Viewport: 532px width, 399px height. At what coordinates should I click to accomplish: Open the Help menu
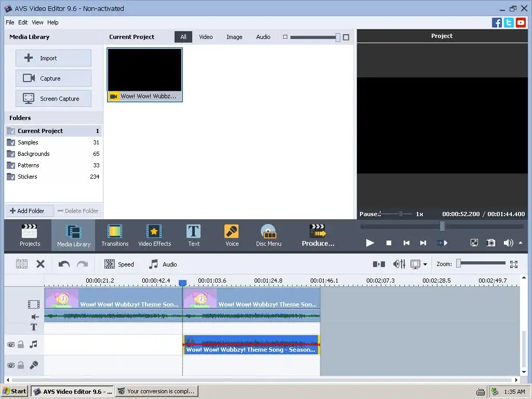[x=52, y=22]
